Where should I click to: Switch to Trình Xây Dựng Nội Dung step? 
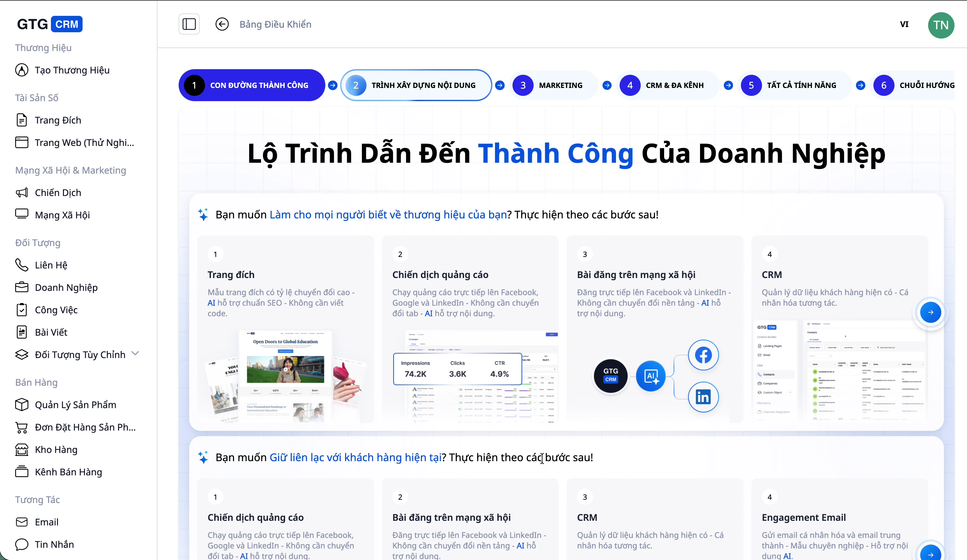416,85
